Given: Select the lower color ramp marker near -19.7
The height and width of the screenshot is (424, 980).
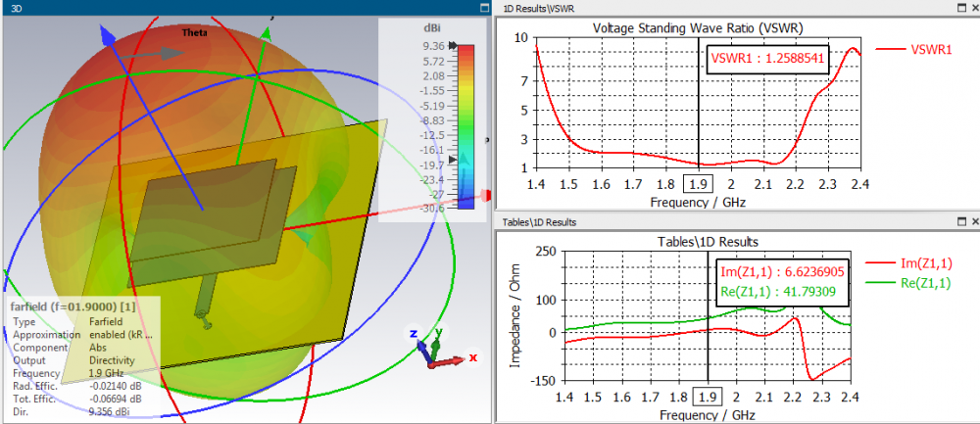Looking at the screenshot, I should 454,160.
